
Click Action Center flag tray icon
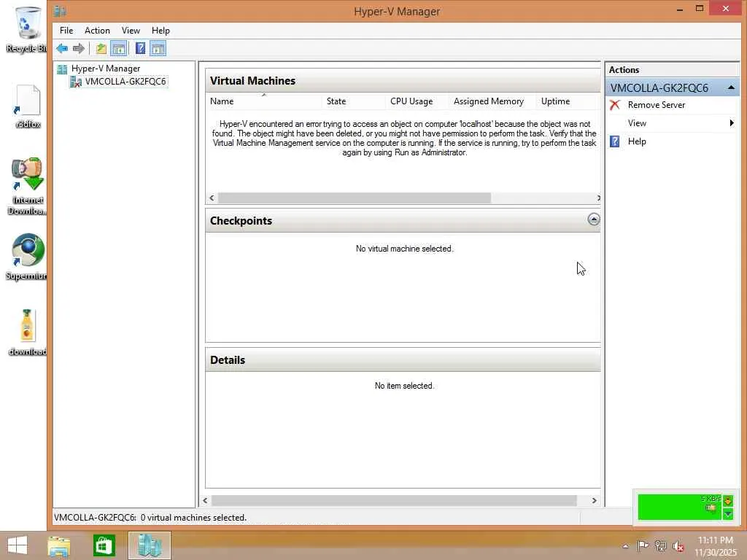click(x=643, y=546)
